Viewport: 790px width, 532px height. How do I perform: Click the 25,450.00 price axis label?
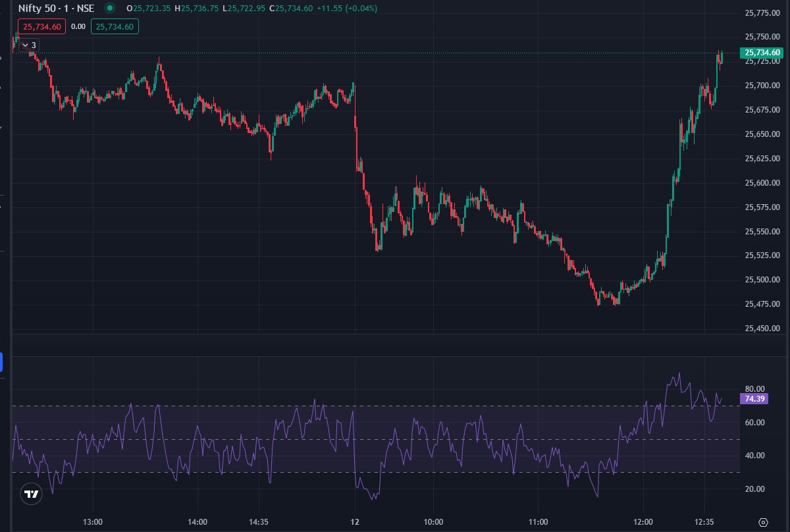(x=762, y=329)
